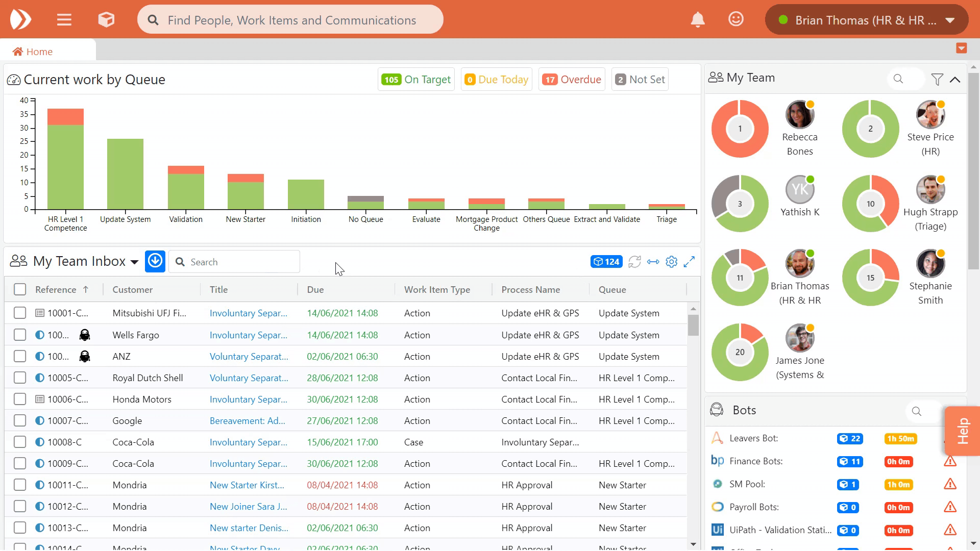Viewport: 980px width, 551px height.
Task: Click the smiley feedback icon
Action: (736, 19)
